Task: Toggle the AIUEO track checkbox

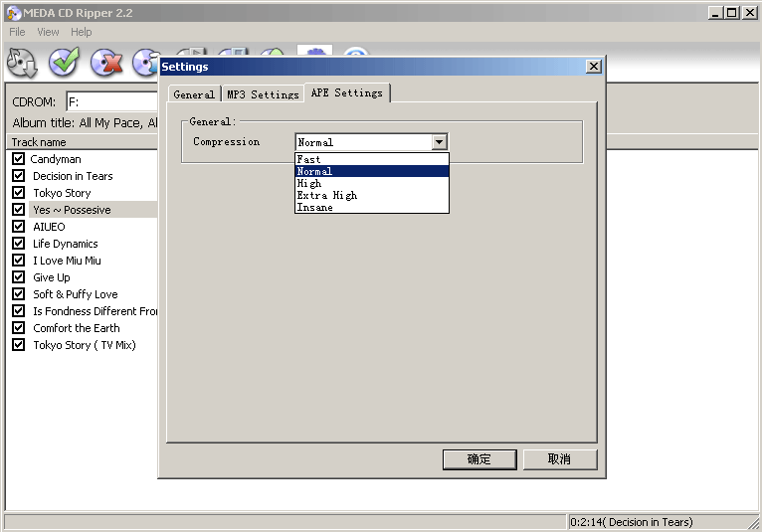Action: 19,227
